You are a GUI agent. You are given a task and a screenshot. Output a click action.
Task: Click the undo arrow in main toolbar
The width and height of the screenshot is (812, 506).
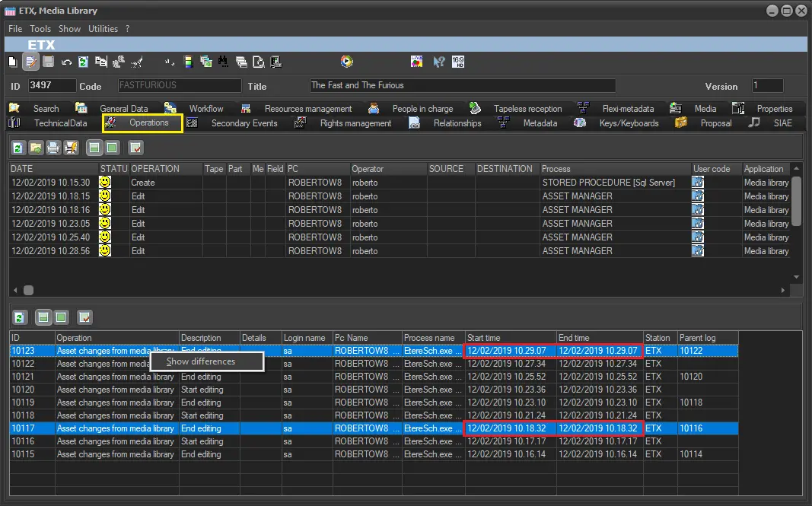coord(66,62)
